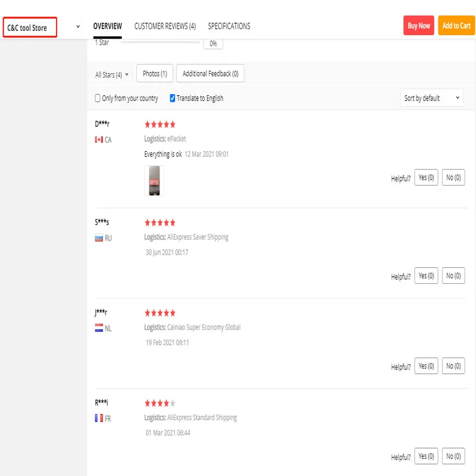Uncheck Translate to English checkbox
476x476 pixels.
point(173,98)
